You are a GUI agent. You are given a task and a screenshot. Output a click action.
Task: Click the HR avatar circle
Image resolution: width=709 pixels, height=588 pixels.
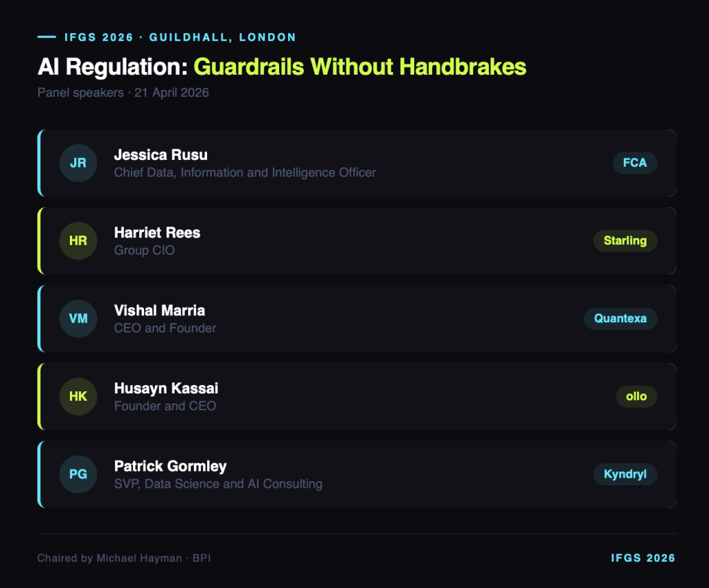tap(78, 241)
